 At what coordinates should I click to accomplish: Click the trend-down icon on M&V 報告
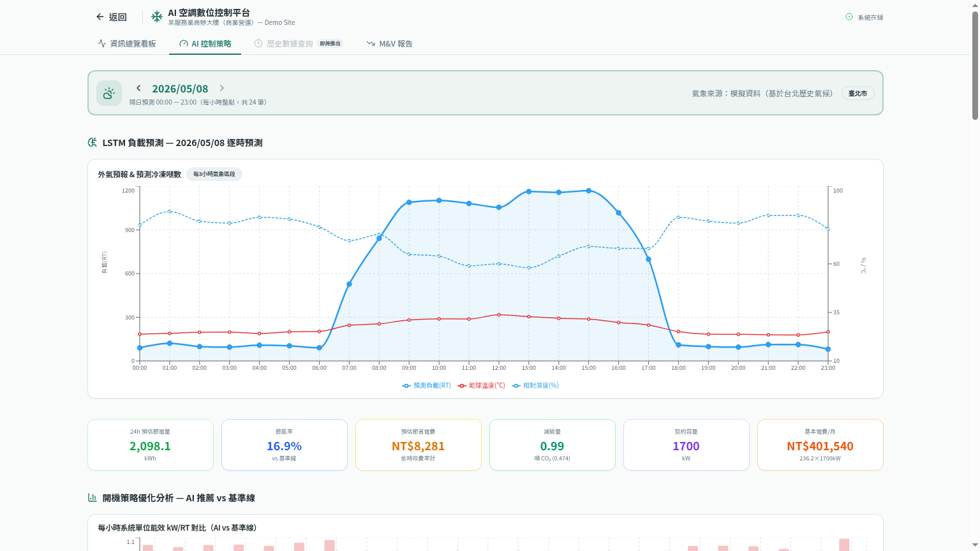coord(371,43)
